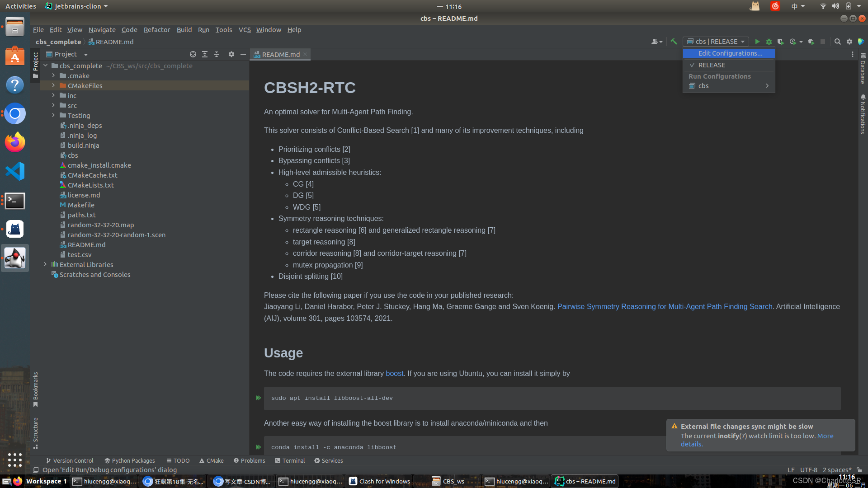868x488 pixels.
Task: Run with Coverage using the shield icon
Action: [x=781, y=41]
